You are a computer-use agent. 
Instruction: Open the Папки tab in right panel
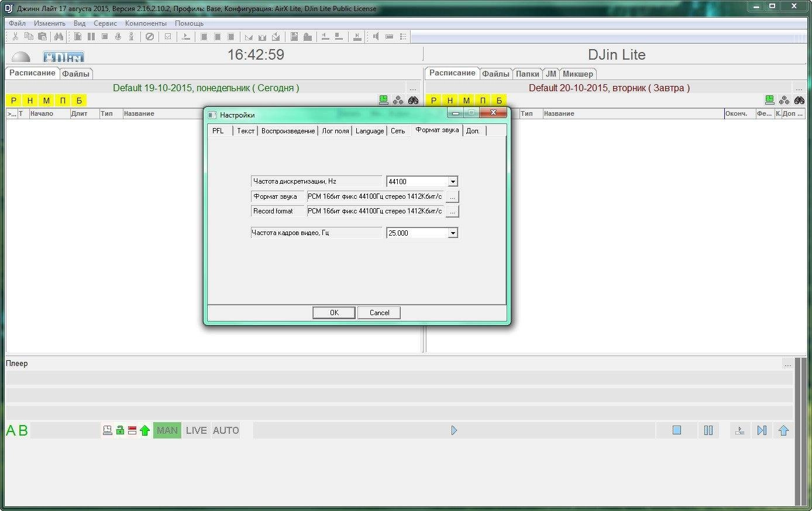point(528,74)
